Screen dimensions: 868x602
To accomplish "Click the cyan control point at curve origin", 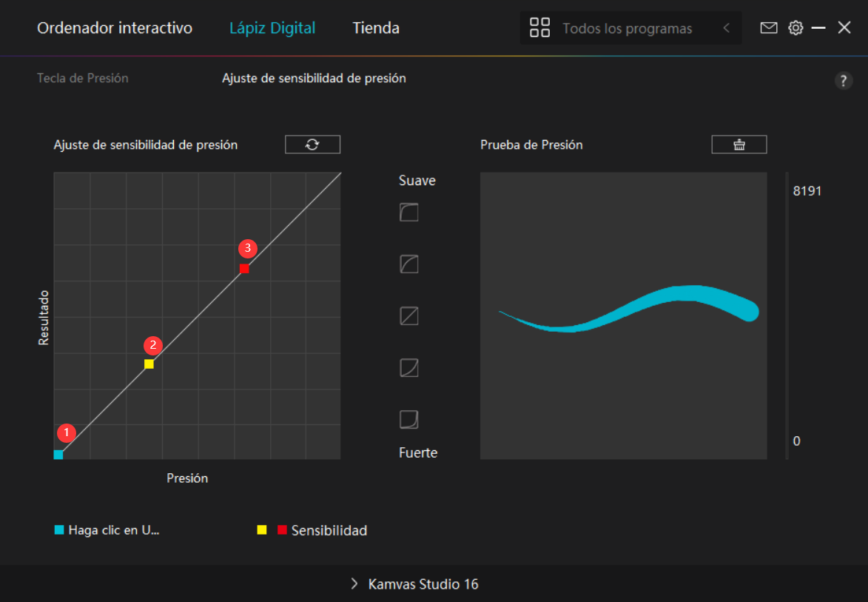I will [58, 455].
